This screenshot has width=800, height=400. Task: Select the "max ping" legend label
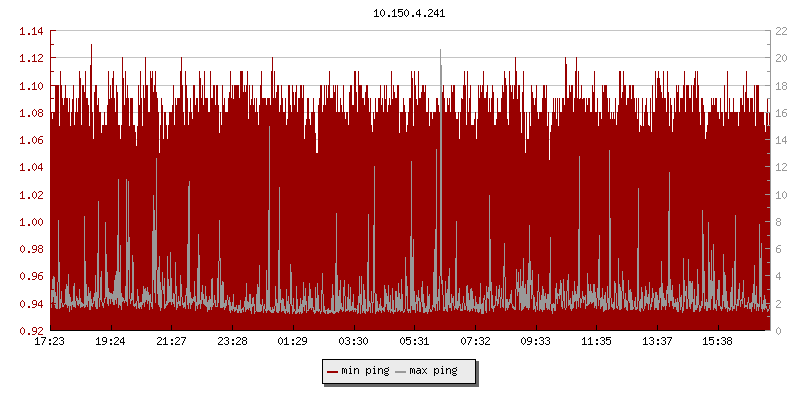pos(433,371)
